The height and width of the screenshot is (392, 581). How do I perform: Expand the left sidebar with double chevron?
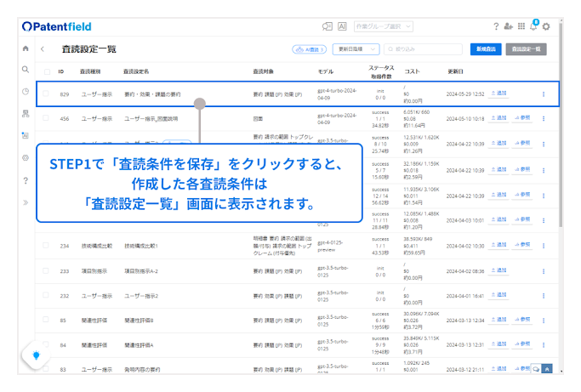[26, 202]
